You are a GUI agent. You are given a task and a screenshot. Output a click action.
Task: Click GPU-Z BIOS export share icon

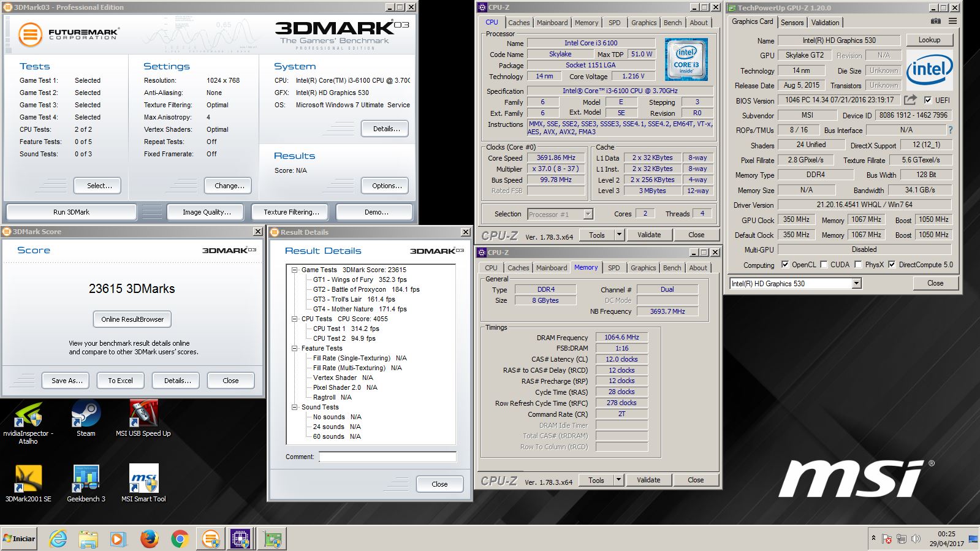tap(911, 99)
